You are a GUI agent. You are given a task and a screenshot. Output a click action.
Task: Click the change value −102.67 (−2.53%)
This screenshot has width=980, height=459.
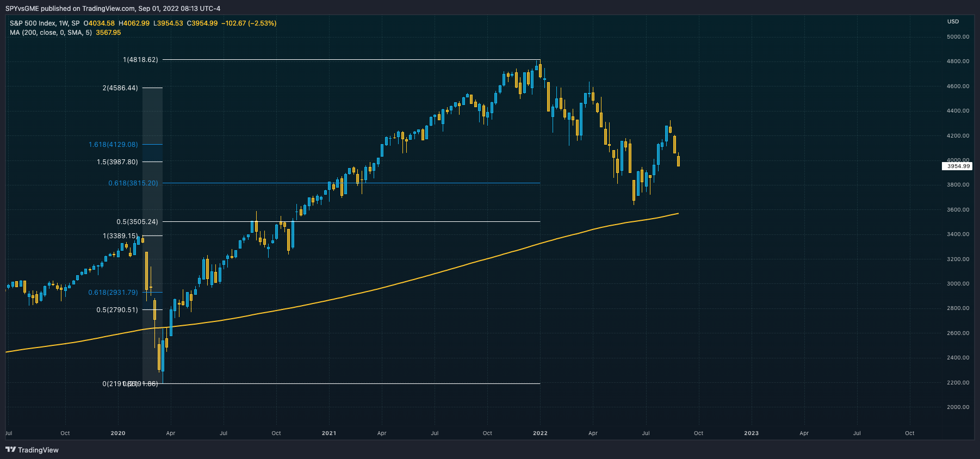coord(249,23)
